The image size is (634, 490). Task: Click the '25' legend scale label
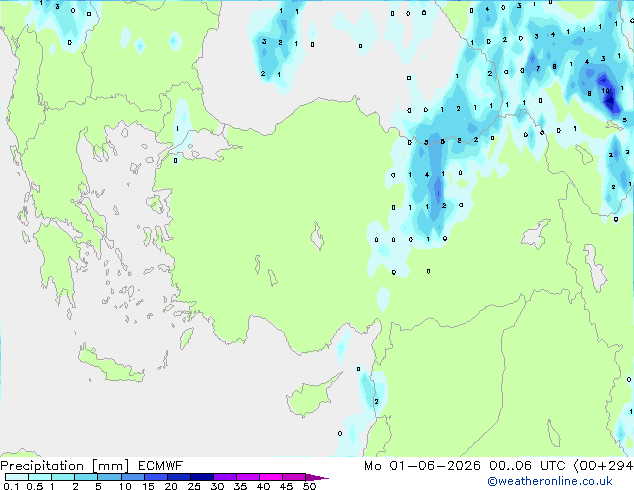point(194,486)
